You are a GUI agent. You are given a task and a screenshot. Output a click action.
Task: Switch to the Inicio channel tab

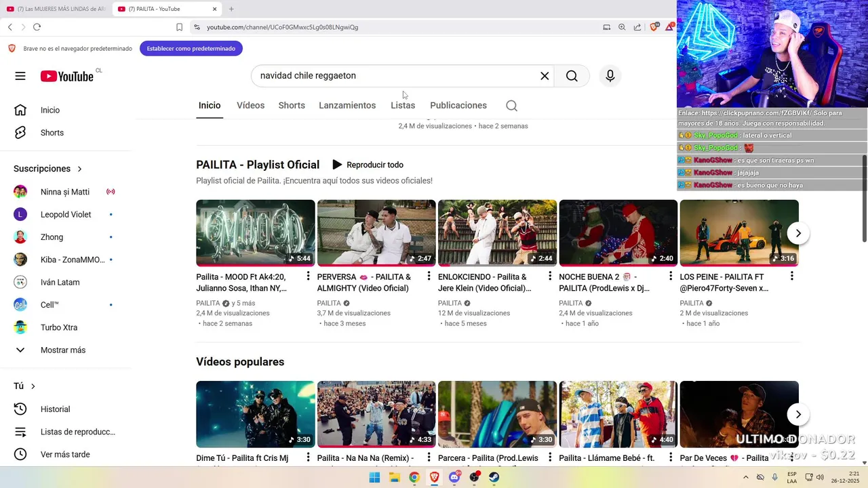[x=210, y=106]
